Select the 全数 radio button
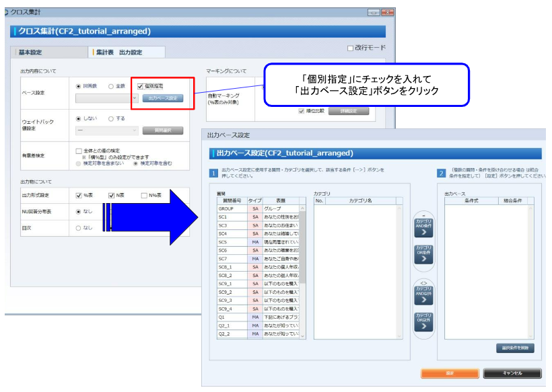Screen dimensions: 552x392 pos(109,85)
